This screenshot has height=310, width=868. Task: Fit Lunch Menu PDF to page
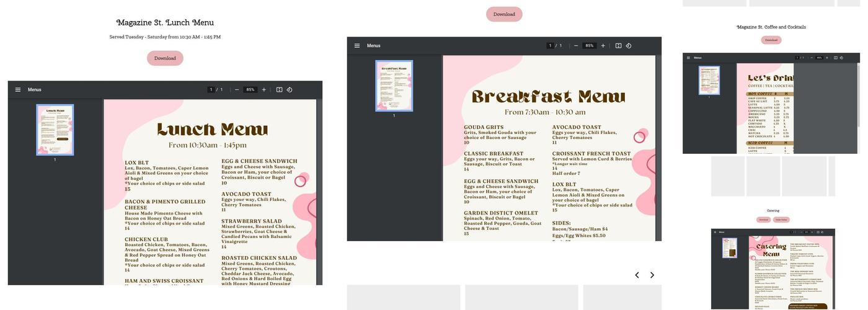pyautogui.click(x=280, y=89)
